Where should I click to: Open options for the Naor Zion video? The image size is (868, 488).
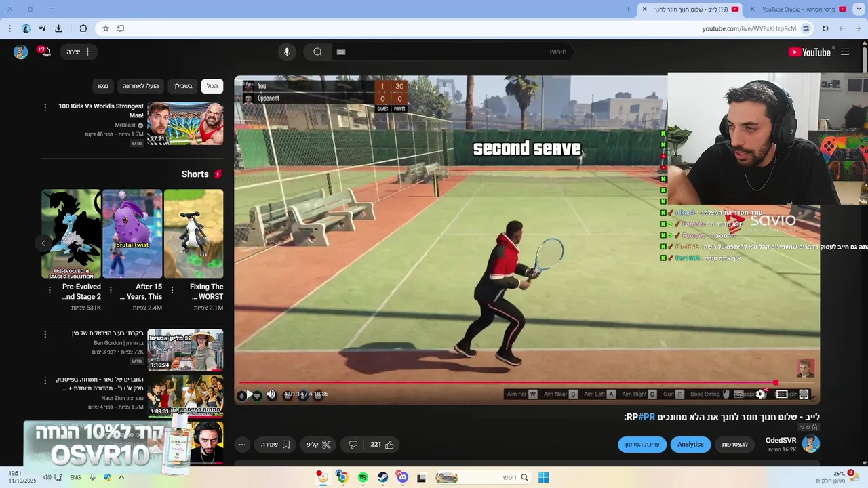tap(45, 381)
